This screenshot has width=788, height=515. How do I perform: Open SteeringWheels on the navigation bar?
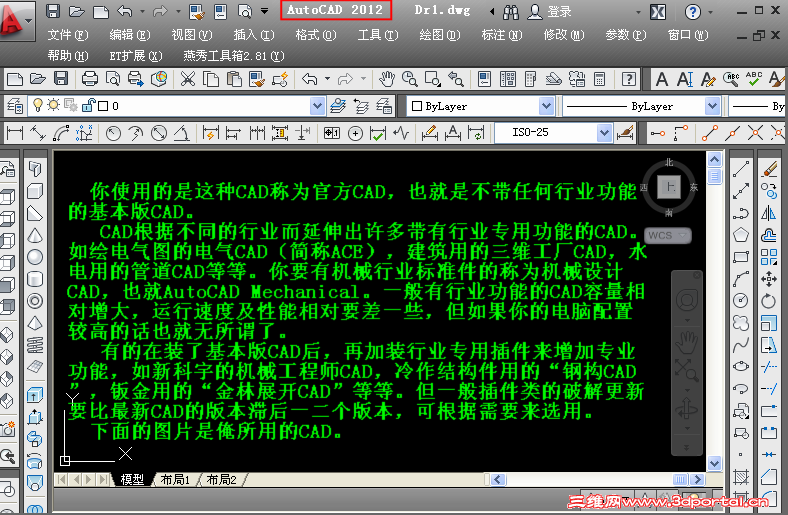tap(686, 300)
